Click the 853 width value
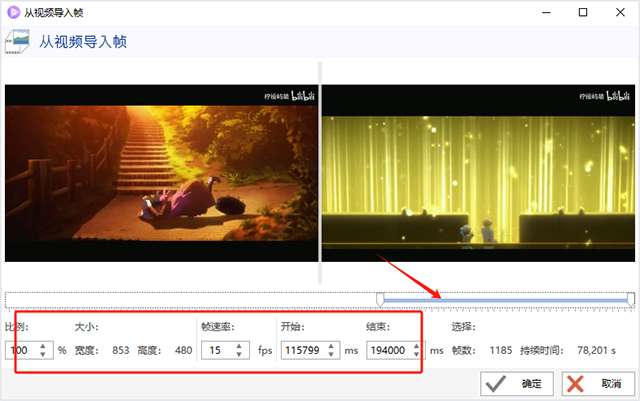 121,350
